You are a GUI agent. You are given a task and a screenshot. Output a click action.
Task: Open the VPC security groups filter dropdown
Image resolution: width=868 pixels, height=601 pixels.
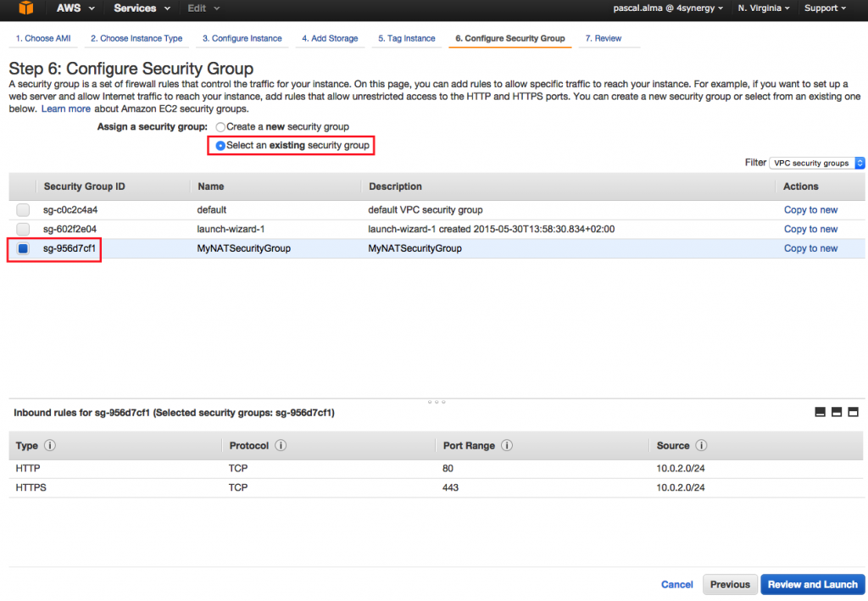coord(817,163)
